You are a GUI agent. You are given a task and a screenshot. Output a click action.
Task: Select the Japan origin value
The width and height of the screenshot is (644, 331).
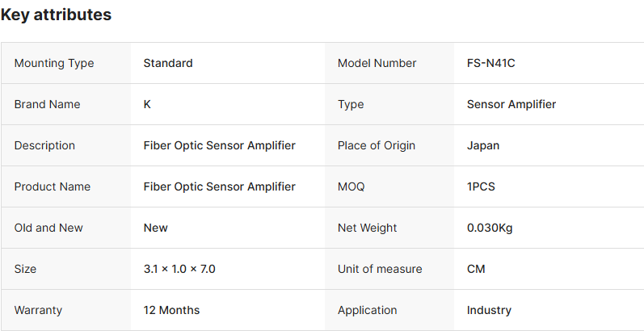pyautogui.click(x=483, y=145)
